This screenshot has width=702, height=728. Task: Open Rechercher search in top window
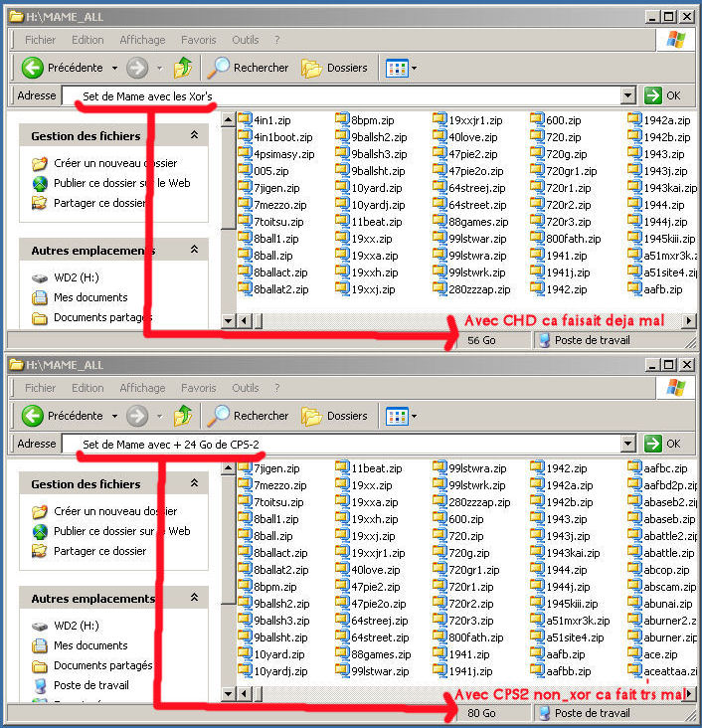click(248, 68)
